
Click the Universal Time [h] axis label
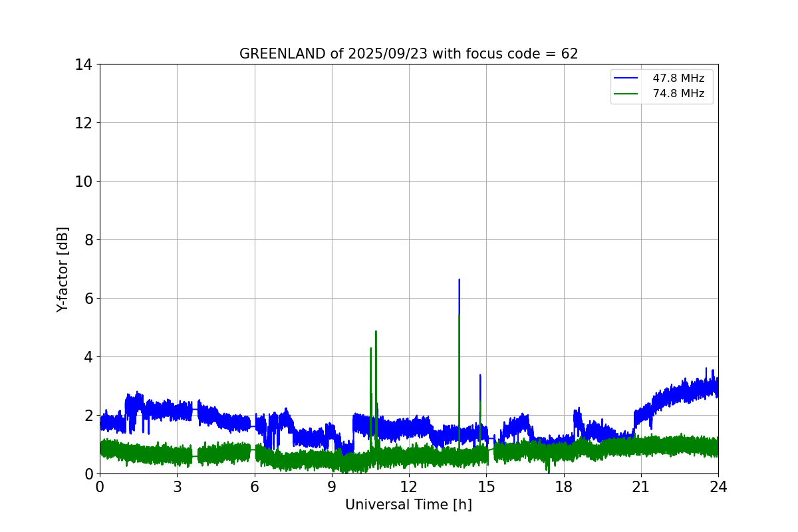(408, 505)
